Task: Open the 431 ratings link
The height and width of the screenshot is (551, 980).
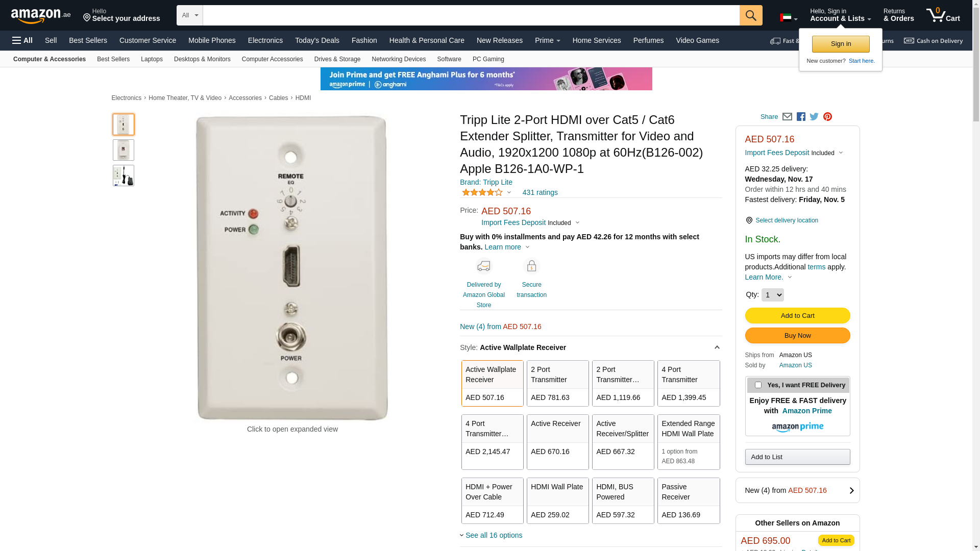Action: [x=540, y=192]
